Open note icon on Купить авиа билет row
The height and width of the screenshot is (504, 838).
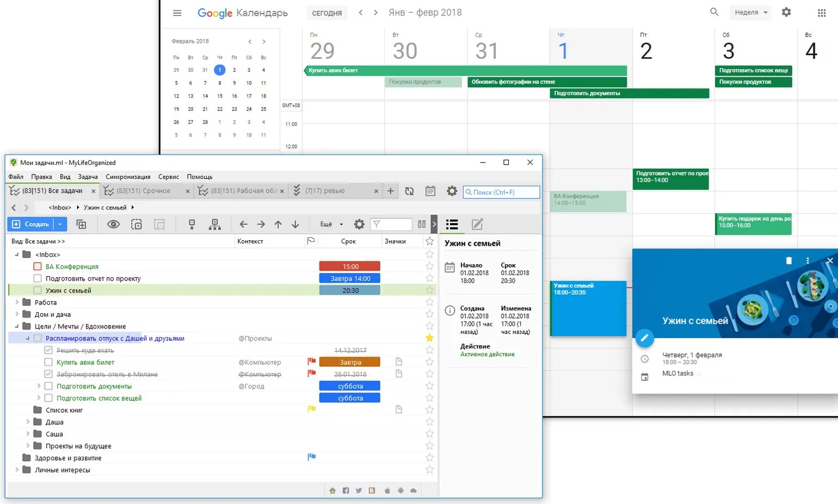pos(399,362)
